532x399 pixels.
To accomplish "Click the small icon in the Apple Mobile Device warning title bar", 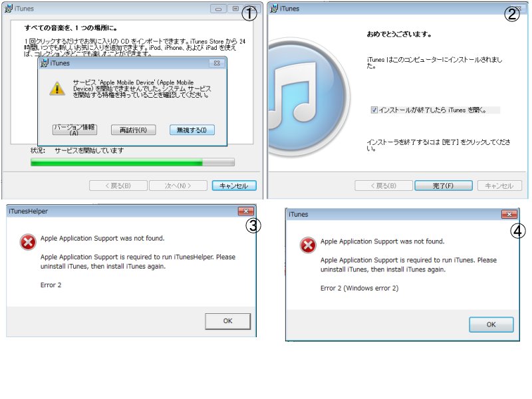I will [44, 63].
